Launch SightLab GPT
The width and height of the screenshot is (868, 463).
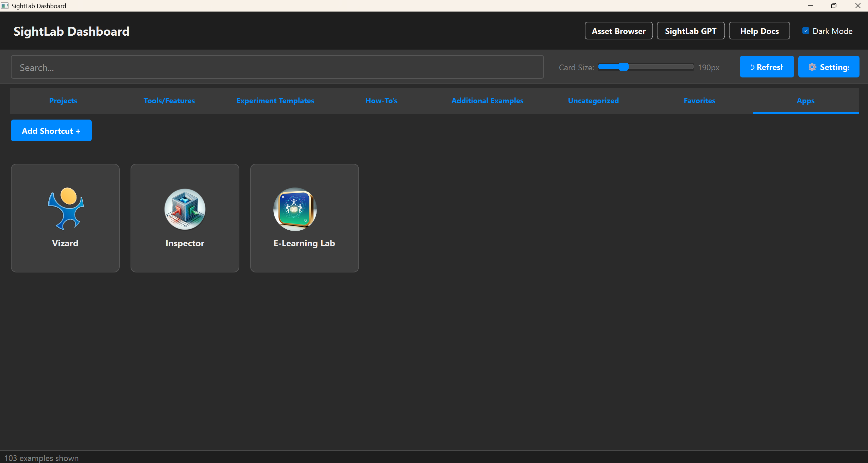(x=691, y=31)
